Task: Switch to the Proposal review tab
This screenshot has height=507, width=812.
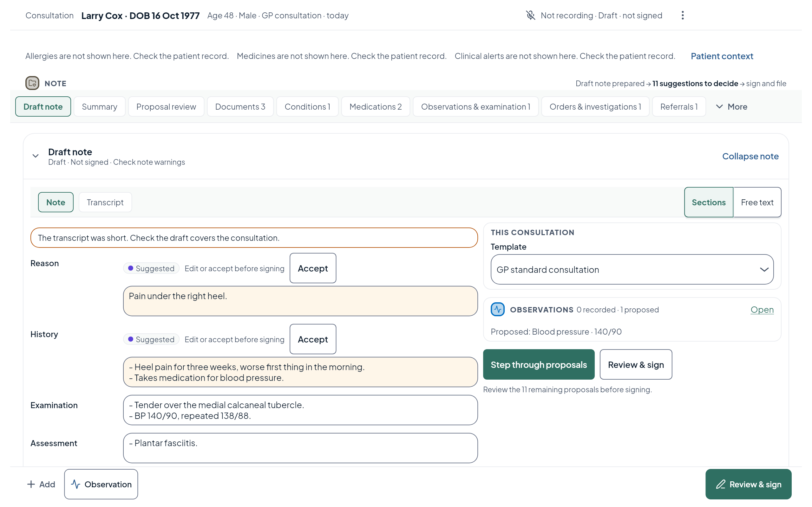Action: point(166,107)
